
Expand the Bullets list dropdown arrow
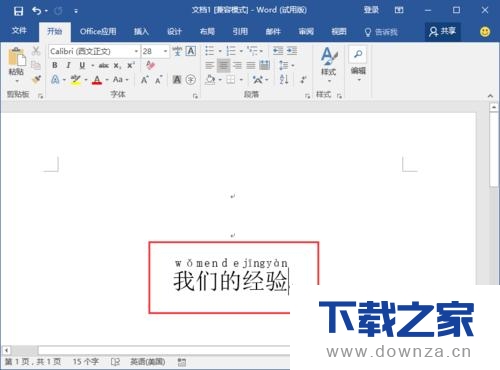[x=220, y=51]
